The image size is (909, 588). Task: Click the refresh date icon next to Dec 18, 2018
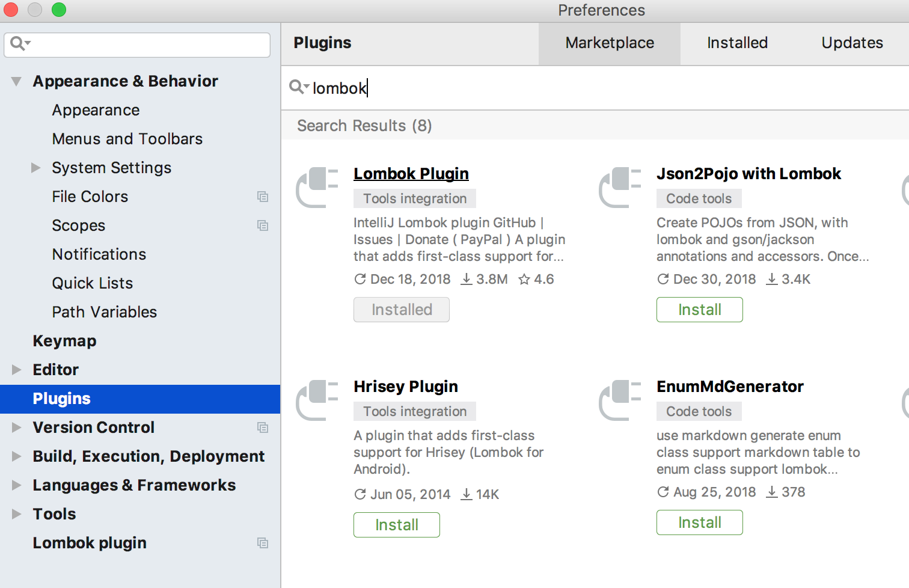tap(360, 279)
